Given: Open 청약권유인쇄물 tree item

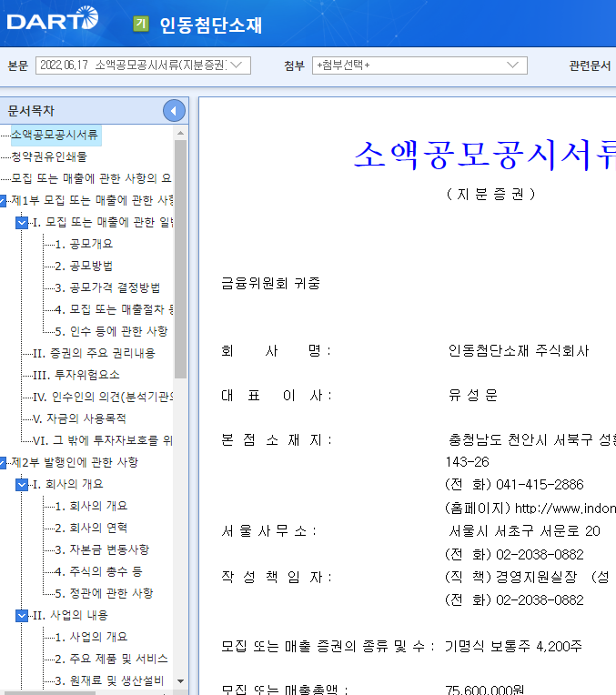Looking at the screenshot, I should click(49, 156).
